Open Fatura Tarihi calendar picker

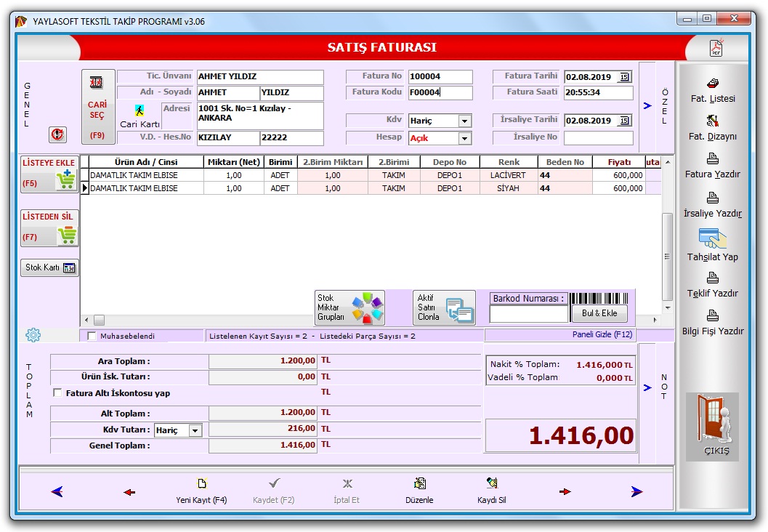coord(624,77)
